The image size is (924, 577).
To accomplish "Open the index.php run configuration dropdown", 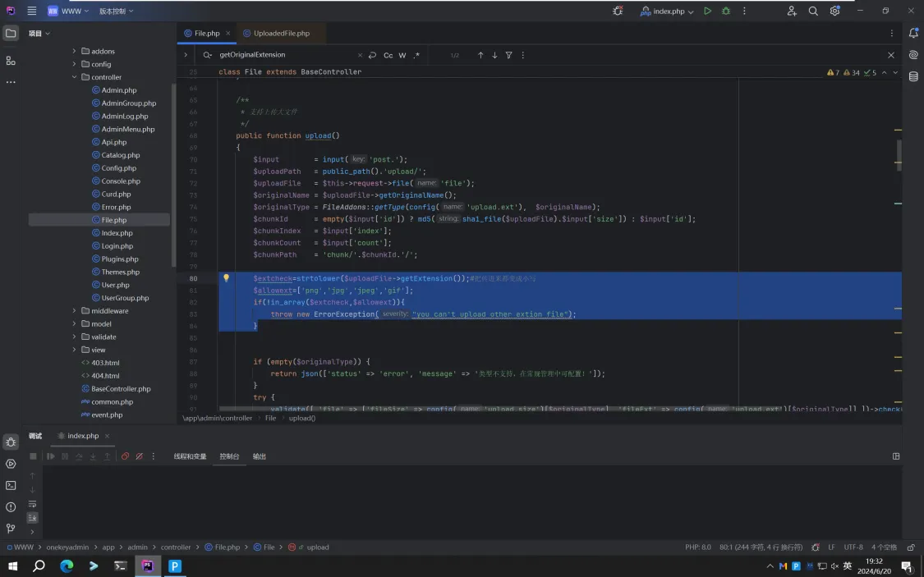I will click(667, 11).
